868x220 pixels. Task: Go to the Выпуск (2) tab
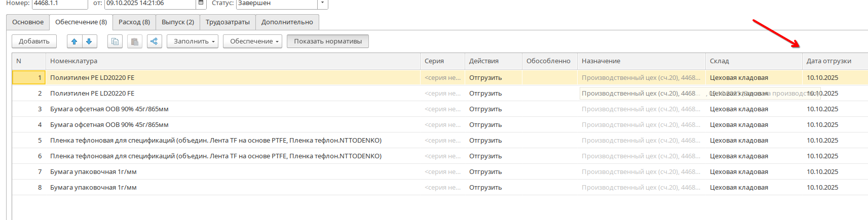177,22
